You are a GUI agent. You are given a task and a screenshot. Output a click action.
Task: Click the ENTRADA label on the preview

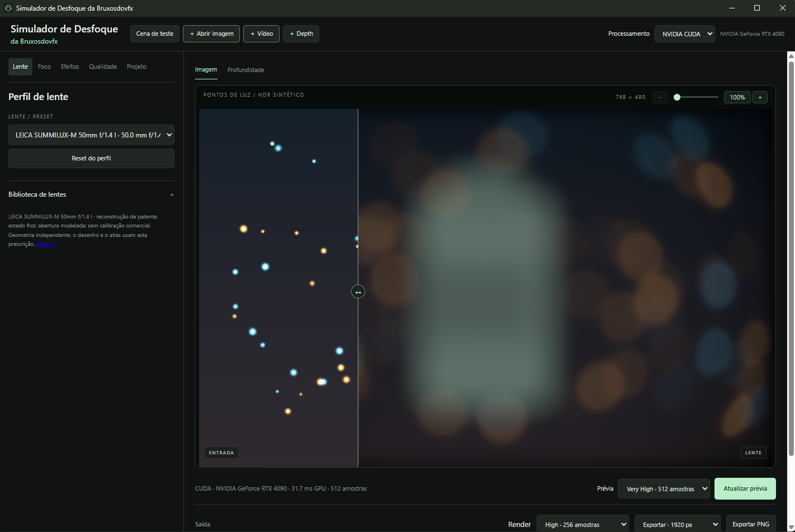point(221,453)
